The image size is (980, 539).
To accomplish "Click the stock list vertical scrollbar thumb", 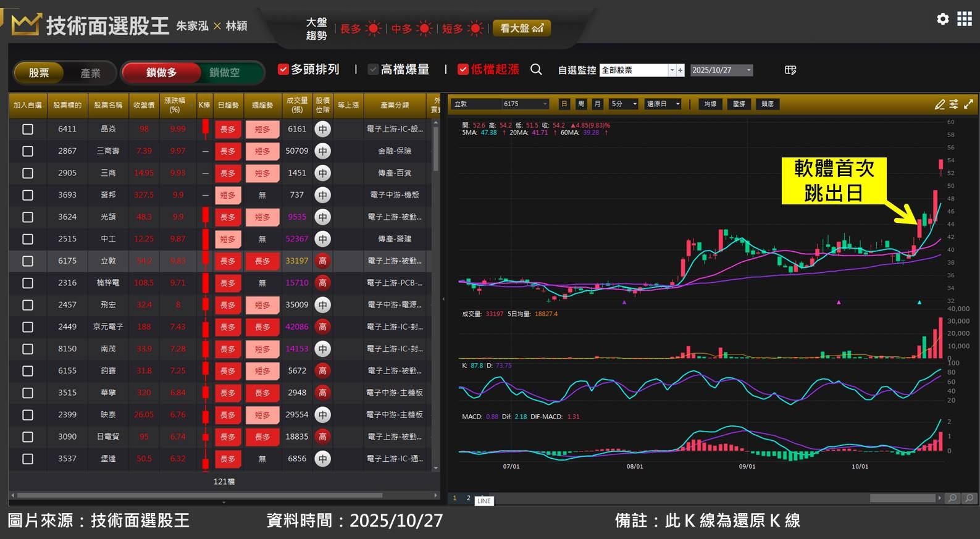I will (x=436, y=148).
